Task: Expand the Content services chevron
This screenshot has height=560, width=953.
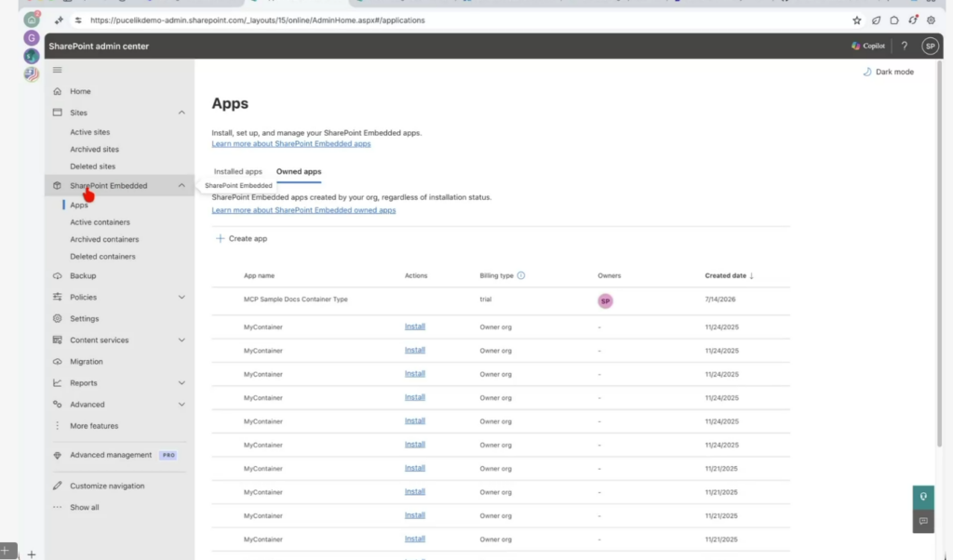Action: pyautogui.click(x=181, y=340)
